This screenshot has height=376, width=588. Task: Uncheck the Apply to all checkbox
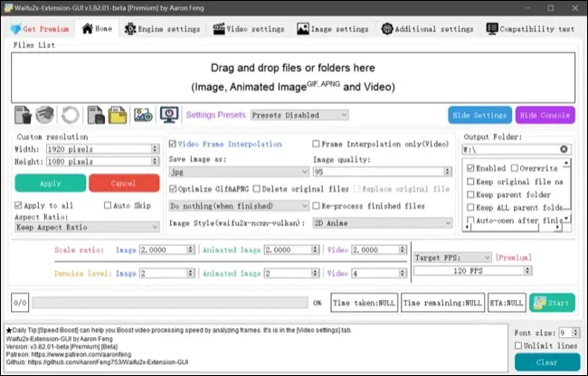(18, 205)
